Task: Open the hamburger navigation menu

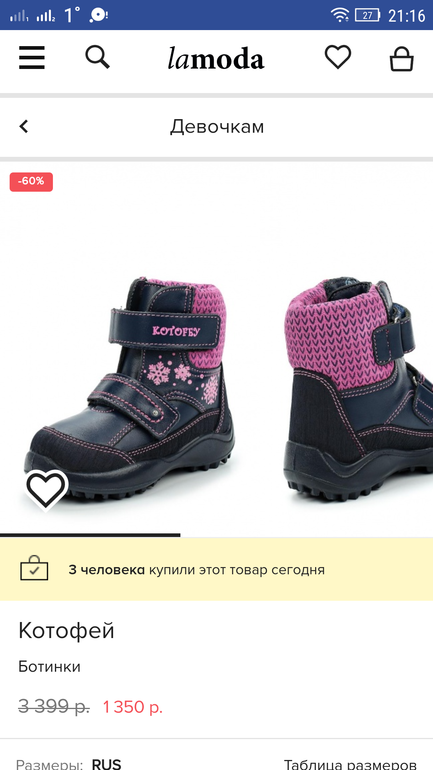Action: tap(32, 58)
